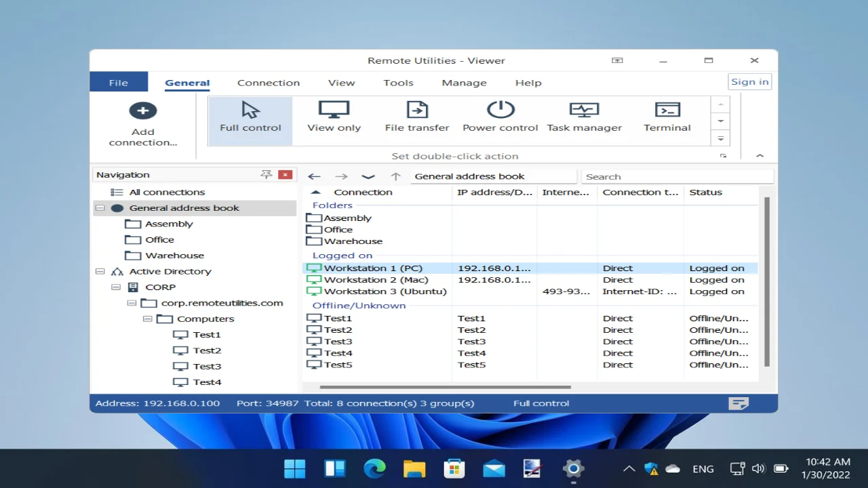This screenshot has height=488, width=868.
Task: Click the All connections list icon
Action: 117,192
